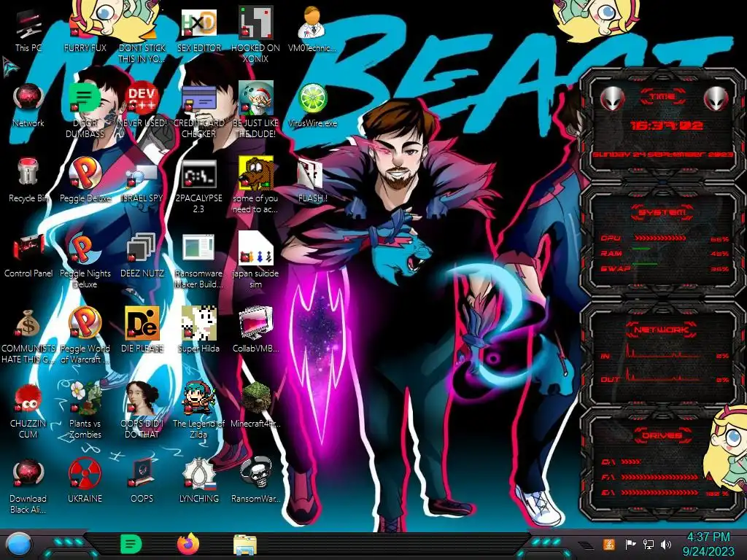747x560 pixels.
Task: Click the left alien head in TIME widget
Action: pyautogui.click(x=613, y=98)
